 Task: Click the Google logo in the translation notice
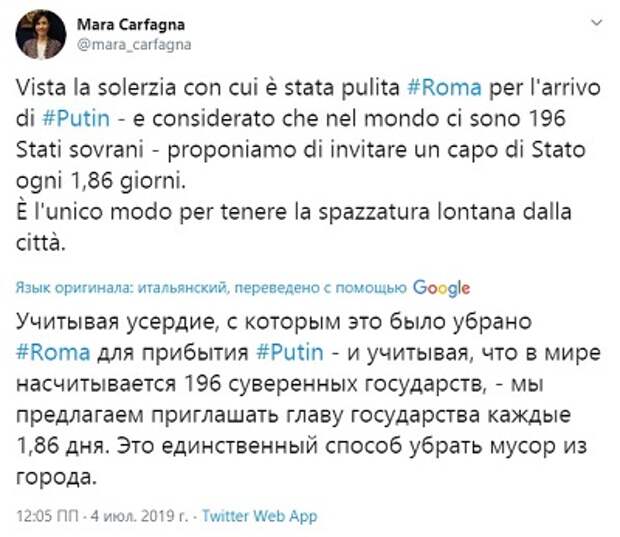442,288
